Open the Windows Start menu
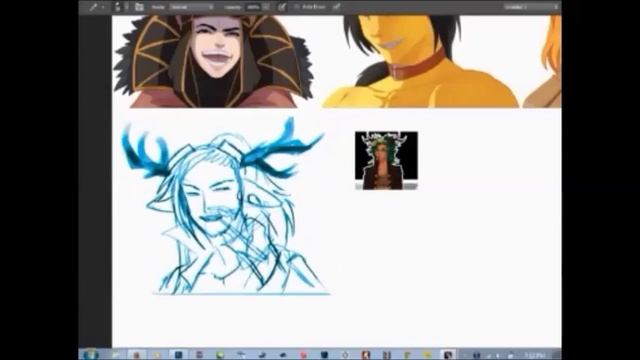 tap(91, 354)
